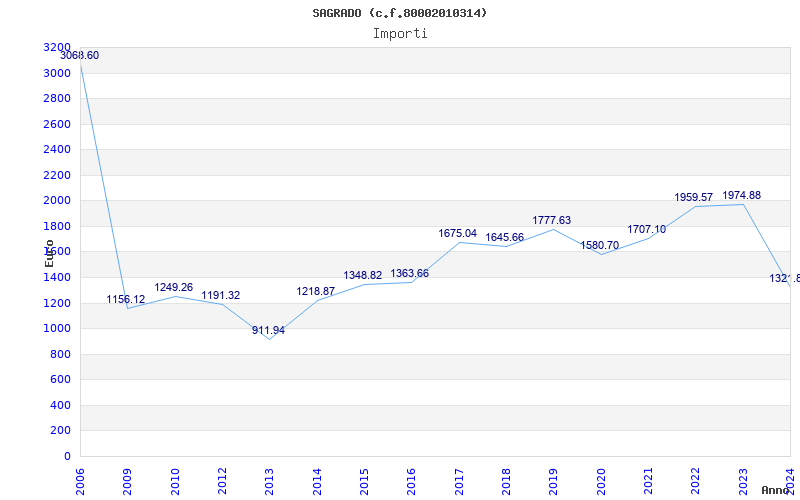Image resolution: width=800 pixels, height=500 pixels.
Task: Click the y-axis value 1400
Action: pyautogui.click(x=57, y=278)
